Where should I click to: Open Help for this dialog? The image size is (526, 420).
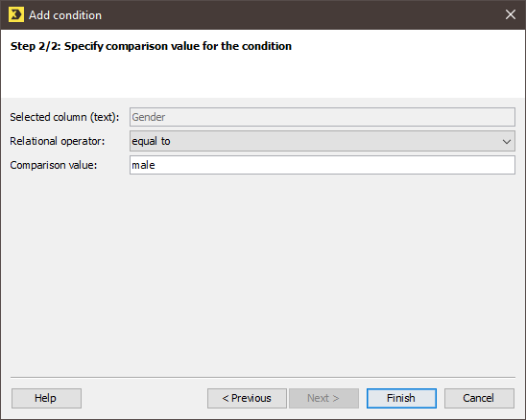pyautogui.click(x=46, y=398)
